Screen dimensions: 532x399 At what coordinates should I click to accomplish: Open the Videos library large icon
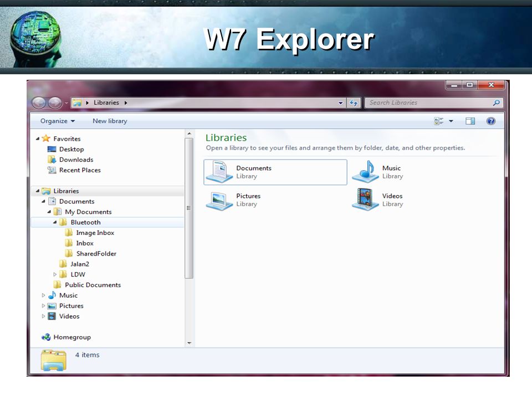365,199
